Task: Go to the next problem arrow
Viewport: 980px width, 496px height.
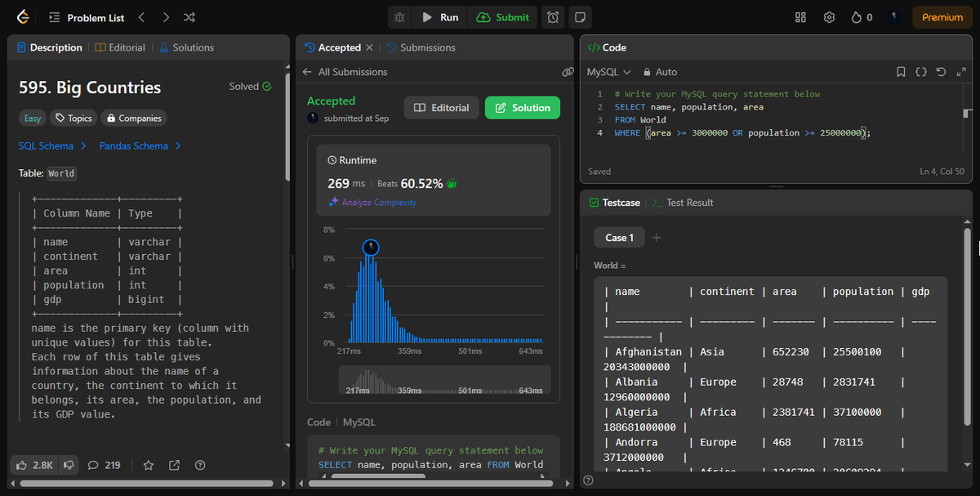Action: (166, 17)
